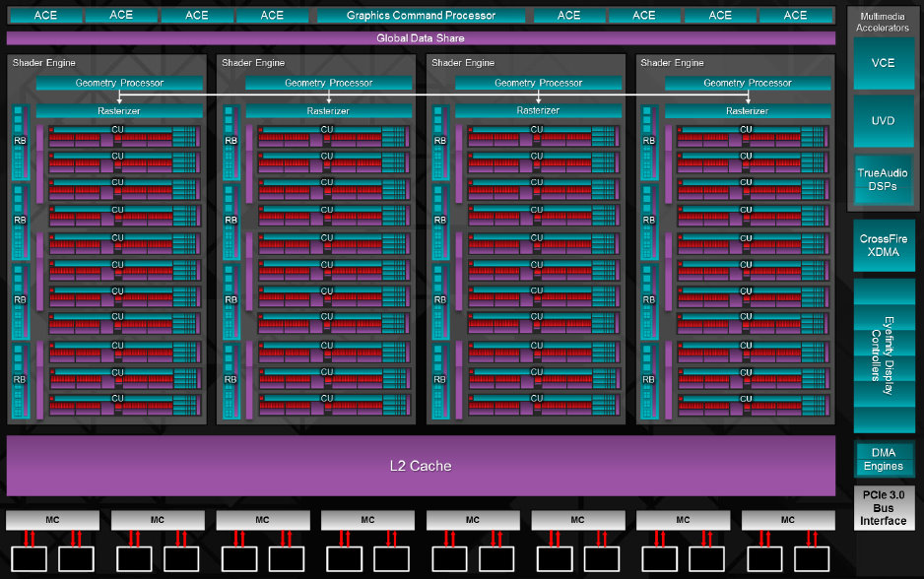Click the leftmost MC memory controller
924x579 pixels.
point(52,519)
